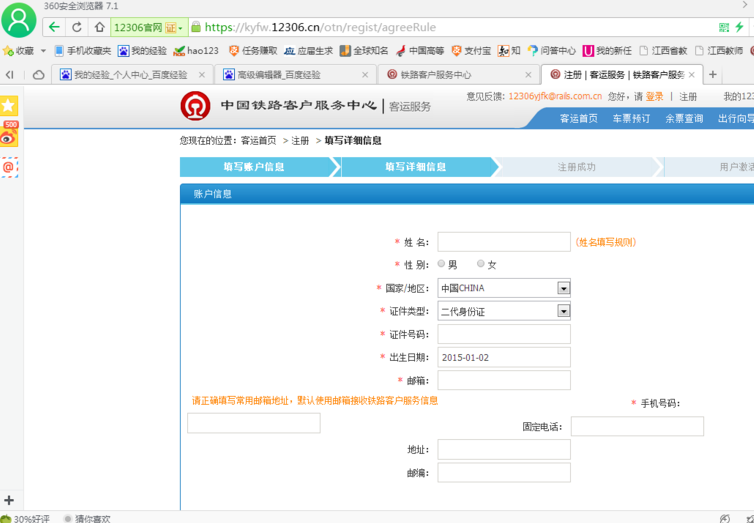Click the 客运首页 breadcrumb link
754x523 pixels.
tap(259, 140)
